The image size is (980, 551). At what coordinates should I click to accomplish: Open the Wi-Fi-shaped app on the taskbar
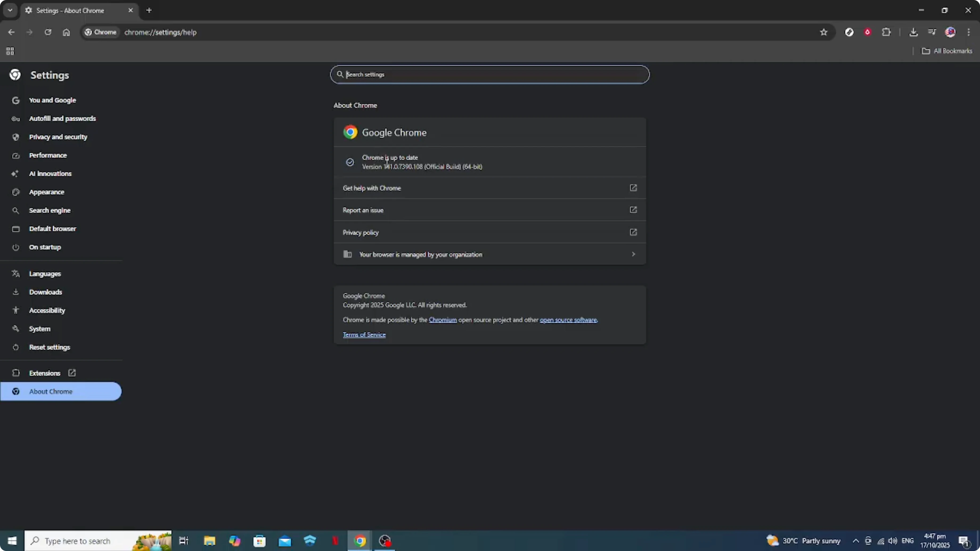click(310, 541)
